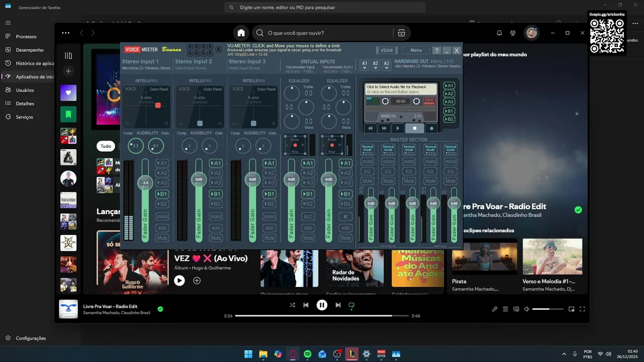Select device for Stereo Input 1

[146, 68]
